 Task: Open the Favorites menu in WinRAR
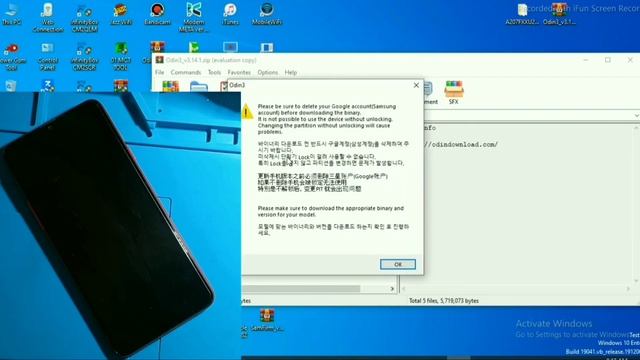tap(239, 72)
